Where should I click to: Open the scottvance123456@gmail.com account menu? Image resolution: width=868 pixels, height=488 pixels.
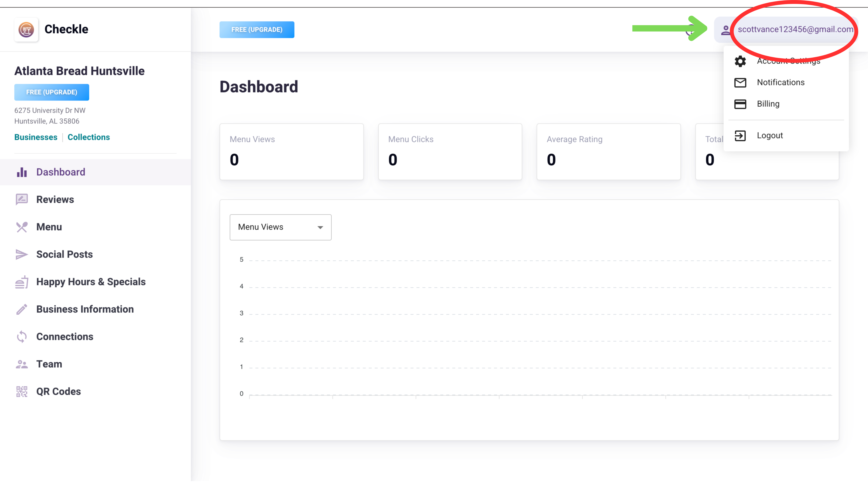click(786, 30)
